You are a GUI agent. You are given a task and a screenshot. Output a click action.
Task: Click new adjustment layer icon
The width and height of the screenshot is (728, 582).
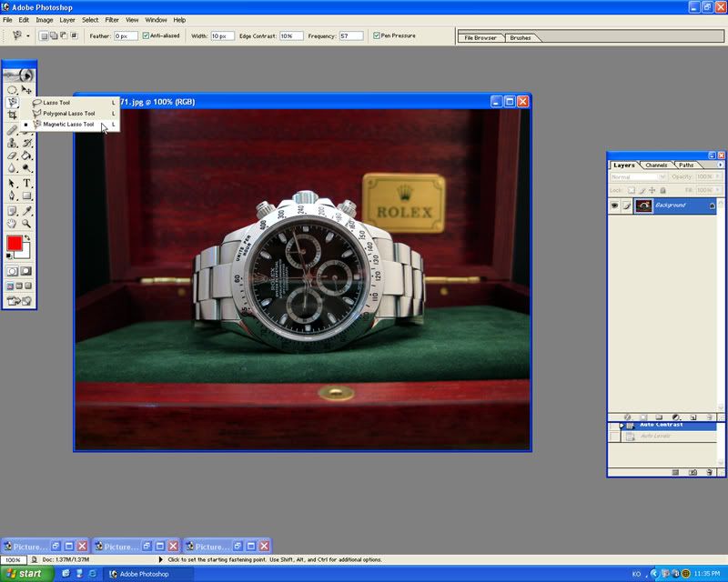tap(676, 417)
